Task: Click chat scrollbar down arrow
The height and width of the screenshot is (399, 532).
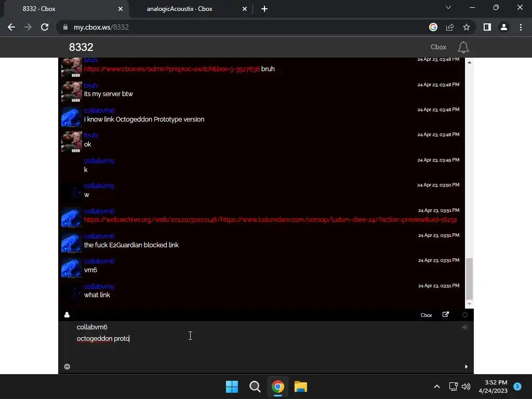Action: [x=469, y=303]
